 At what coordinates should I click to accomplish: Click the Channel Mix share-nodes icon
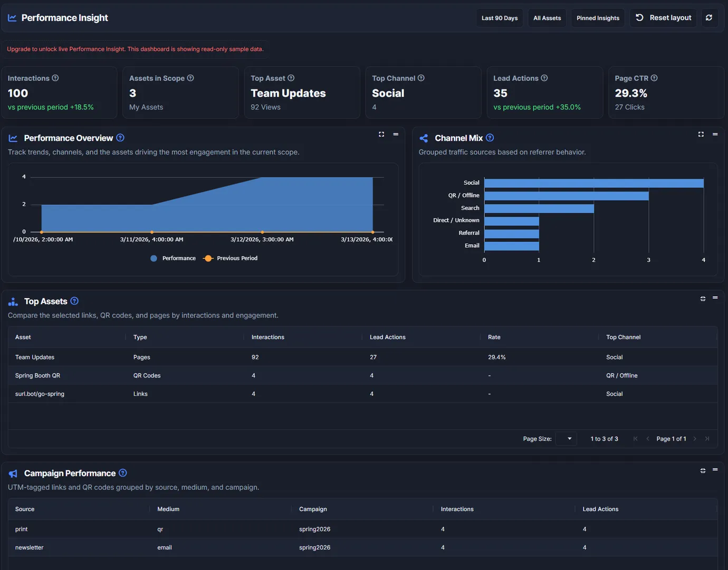424,138
